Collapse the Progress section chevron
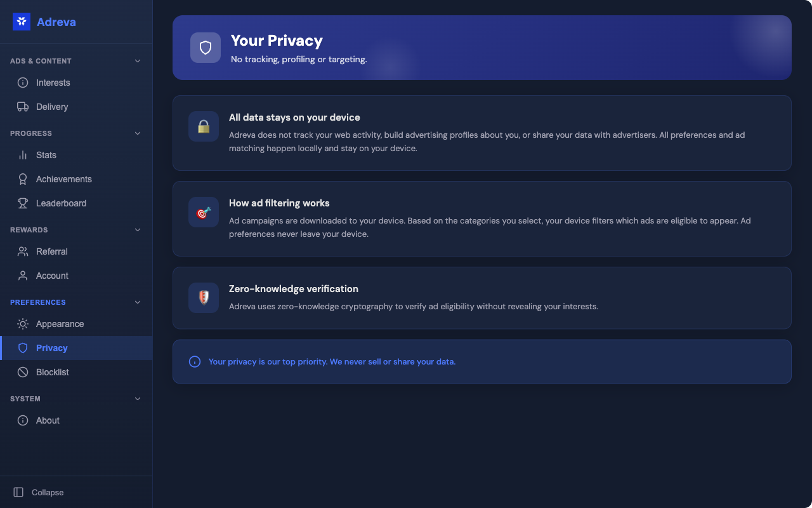This screenshot has width=812, height=508. 138,133
